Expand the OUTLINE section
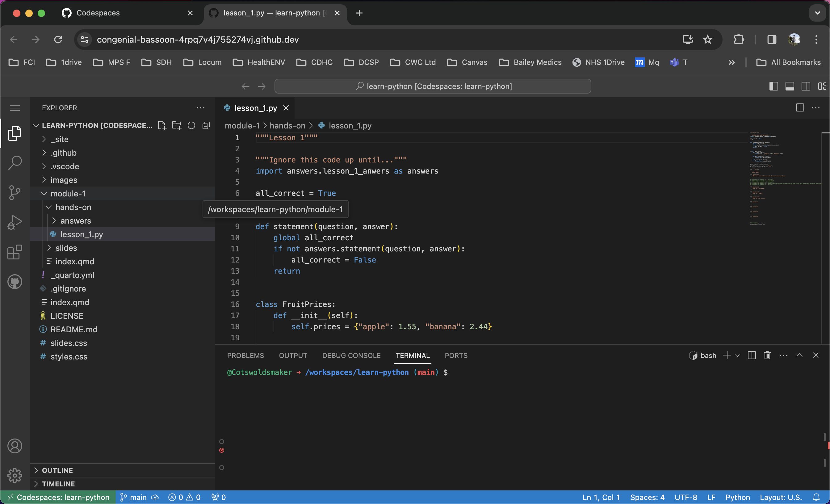This screenshot has width=830, height=504. point(57,470)
